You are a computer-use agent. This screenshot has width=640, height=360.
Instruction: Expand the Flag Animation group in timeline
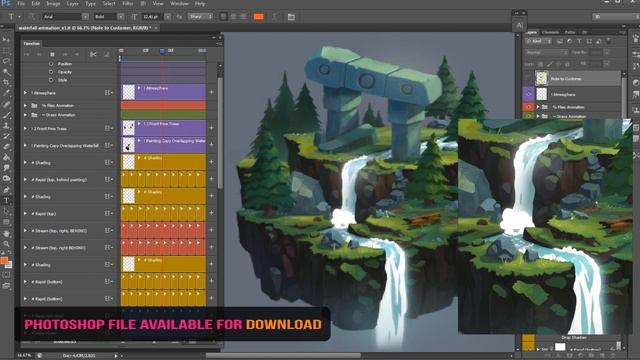(x=25, y=106)
